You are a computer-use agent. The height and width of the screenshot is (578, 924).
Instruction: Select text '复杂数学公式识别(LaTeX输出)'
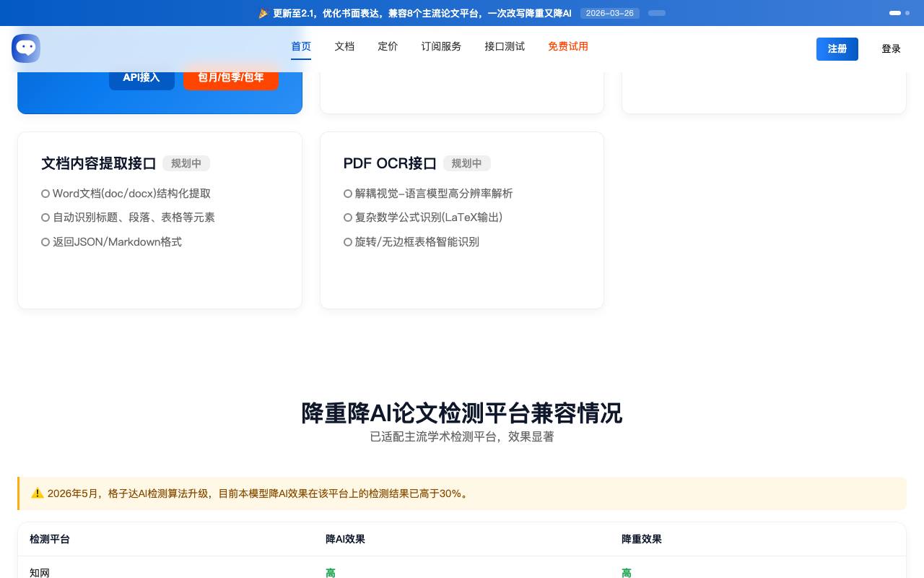click(x=429, y=217)
